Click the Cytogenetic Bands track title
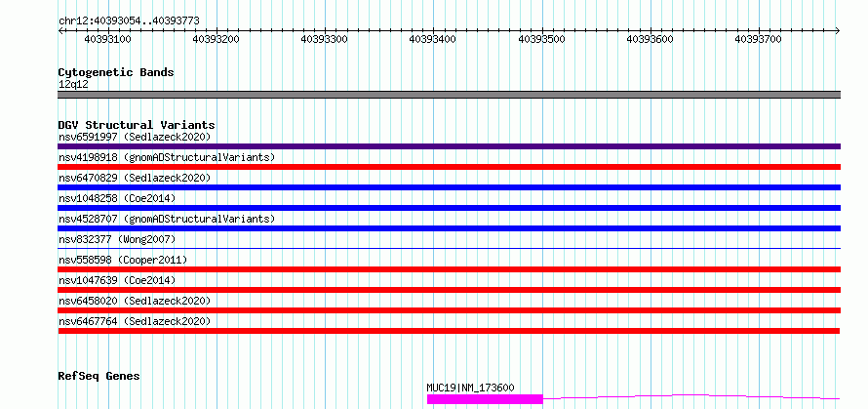This screenshot has width=868, height=409. point(116,72)
